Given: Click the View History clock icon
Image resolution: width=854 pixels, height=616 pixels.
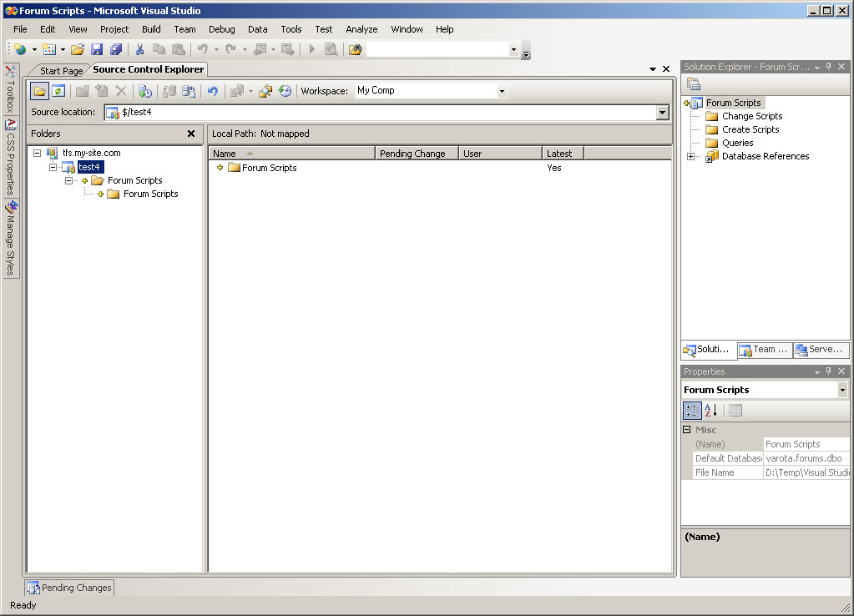Looking at the screenshot, I should point(285,91).
